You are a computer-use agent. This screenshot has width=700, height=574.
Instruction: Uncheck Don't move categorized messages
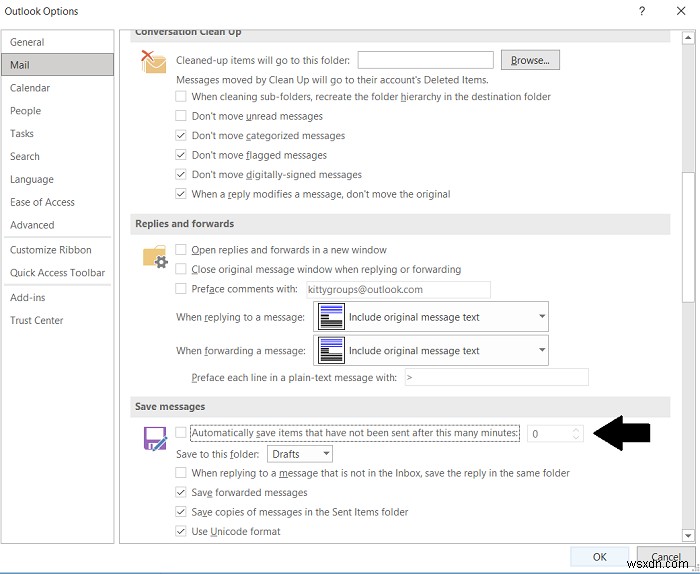click(180, 135)
